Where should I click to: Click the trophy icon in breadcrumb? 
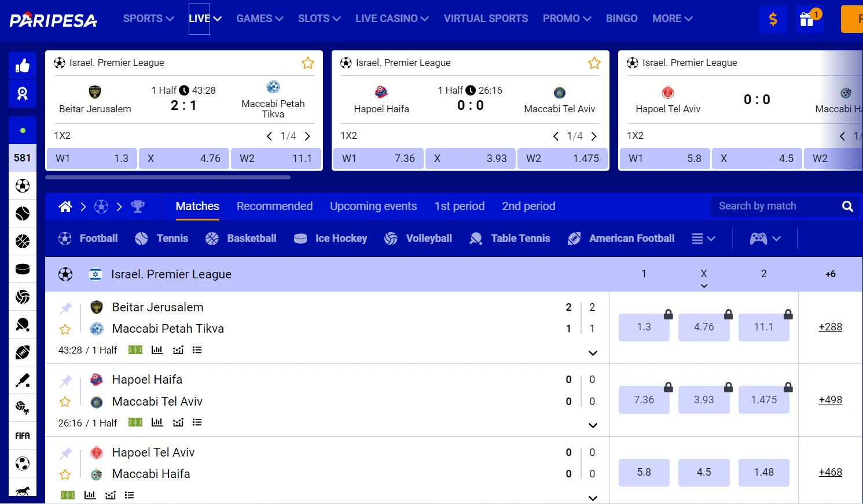pos(138,207)
